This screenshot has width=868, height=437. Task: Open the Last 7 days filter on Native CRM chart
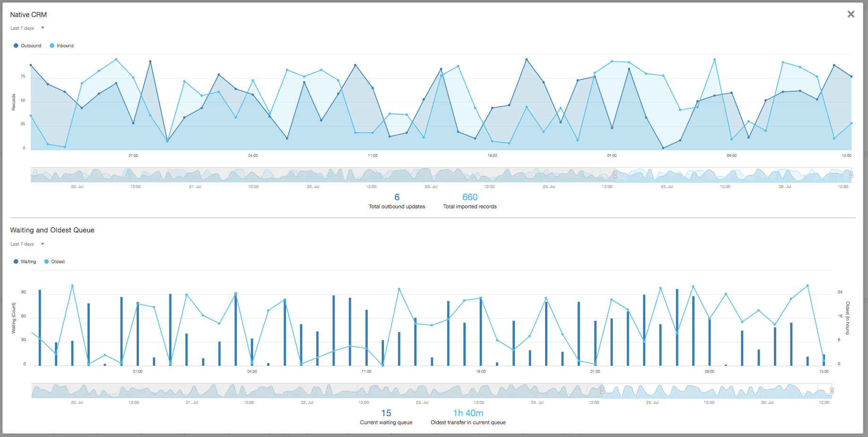click(21, 28)
